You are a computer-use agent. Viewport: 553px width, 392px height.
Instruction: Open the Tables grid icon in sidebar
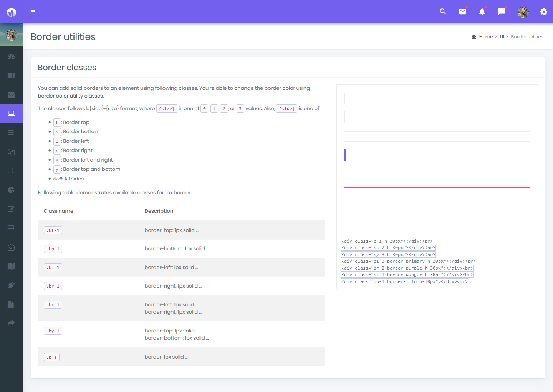coord(11,227)
